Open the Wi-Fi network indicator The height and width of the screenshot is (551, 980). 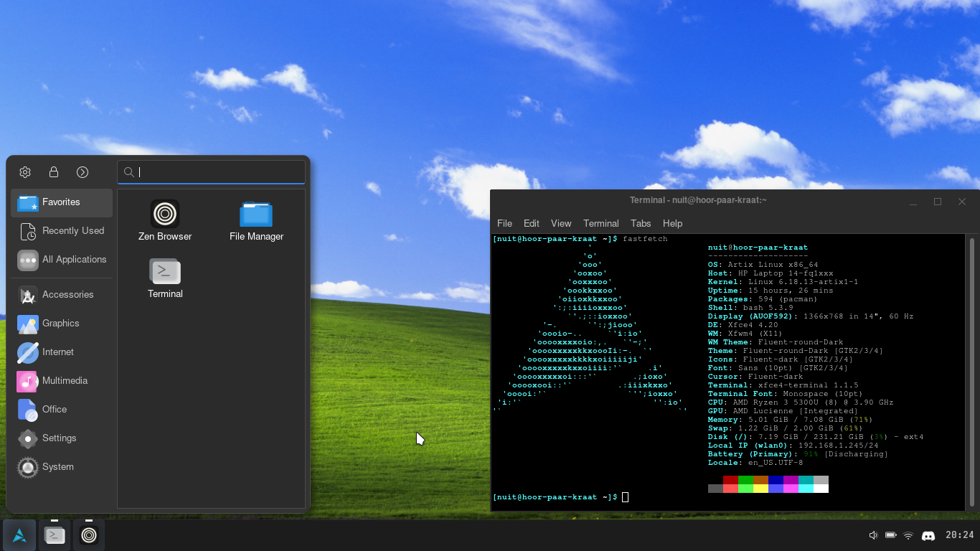(908, 535)
